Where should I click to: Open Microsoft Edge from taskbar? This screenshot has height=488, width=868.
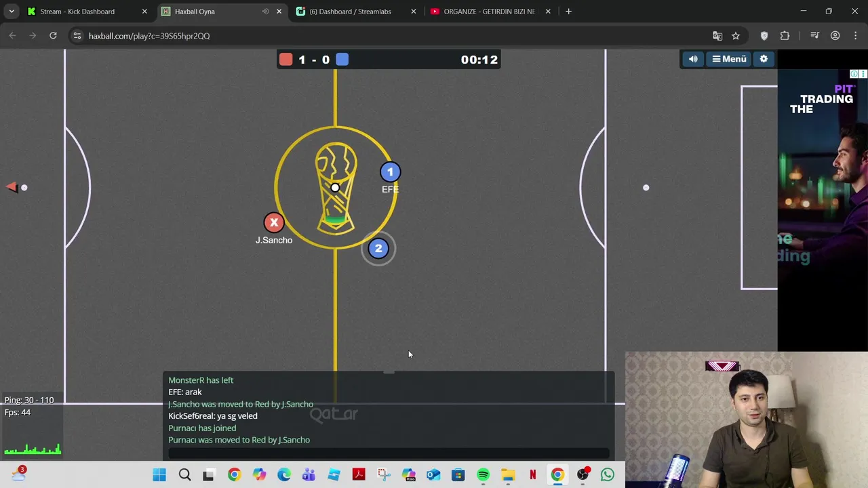pos(284,475)
